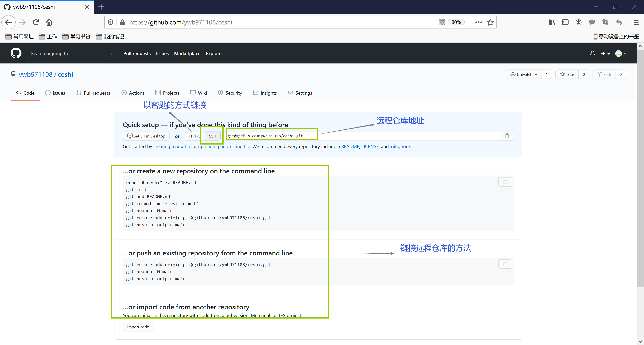Open Marketplace in the top navigation
Screen dimensions: 644x345
pyautogui.click(x=187, y=53)
